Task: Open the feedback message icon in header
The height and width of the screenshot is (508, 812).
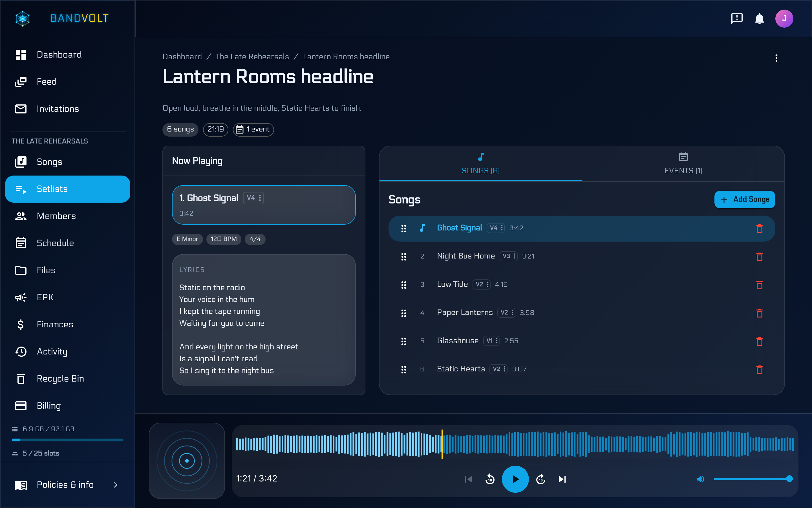Action: click(736, 18)
